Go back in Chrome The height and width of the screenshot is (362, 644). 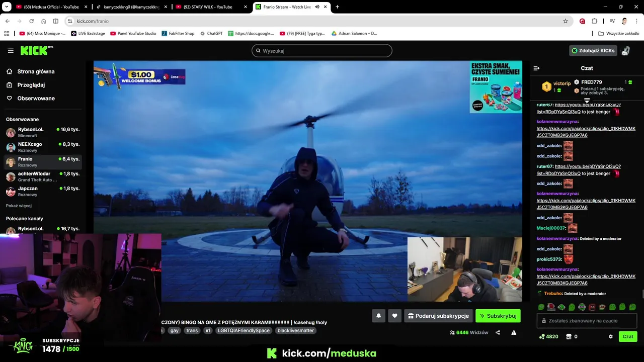click(x=7, y=21)
